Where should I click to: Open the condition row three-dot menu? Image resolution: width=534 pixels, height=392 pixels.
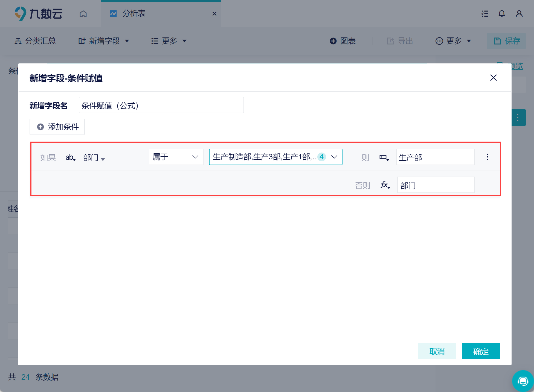click(x=487, y=157)
